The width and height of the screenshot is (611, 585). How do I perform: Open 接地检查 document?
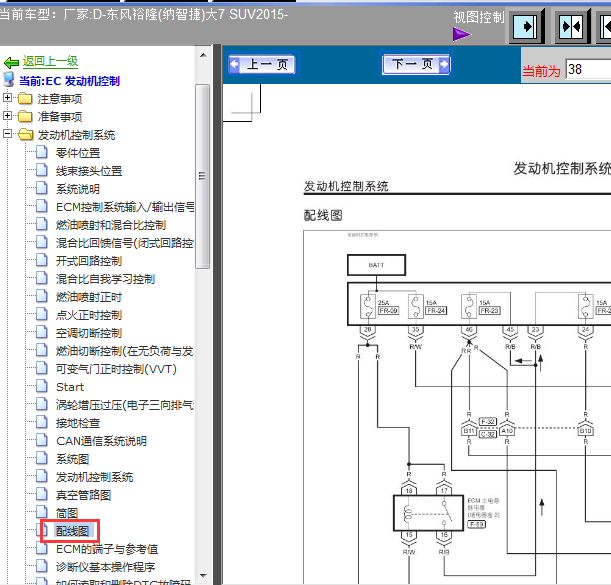point(78,423)
